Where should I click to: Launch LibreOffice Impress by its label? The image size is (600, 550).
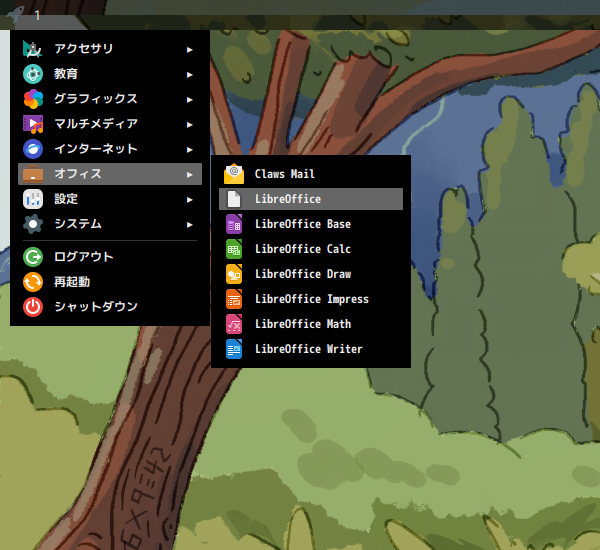tap(312, 299)
